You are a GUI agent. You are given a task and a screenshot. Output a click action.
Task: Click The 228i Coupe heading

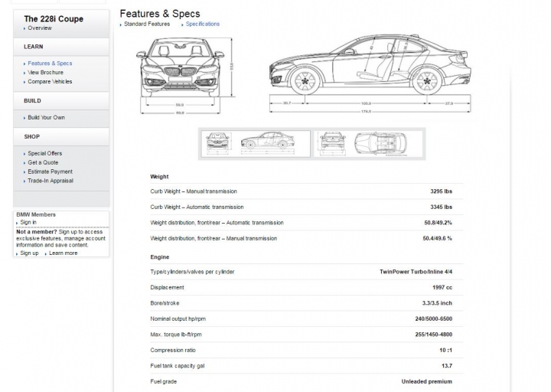coord(54,19)
